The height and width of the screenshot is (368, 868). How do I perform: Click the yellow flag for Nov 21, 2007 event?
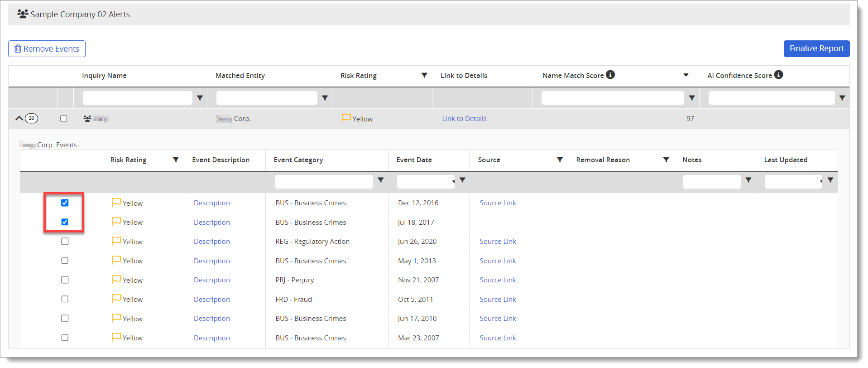[116, 279]
